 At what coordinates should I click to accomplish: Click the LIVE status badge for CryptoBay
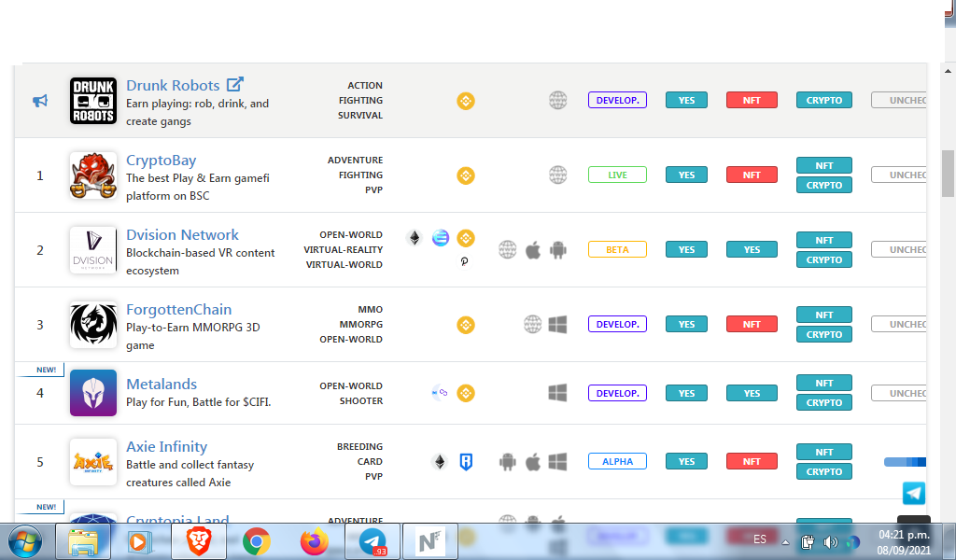pos(618,175)
